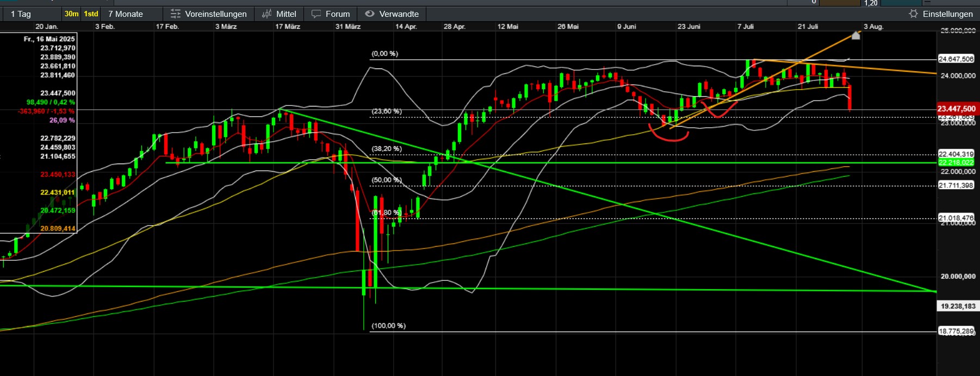980x376 pixels.
Task: Click the 21.711,398 price axis tag
Action: pyautogui.click(x=956, y=185)
